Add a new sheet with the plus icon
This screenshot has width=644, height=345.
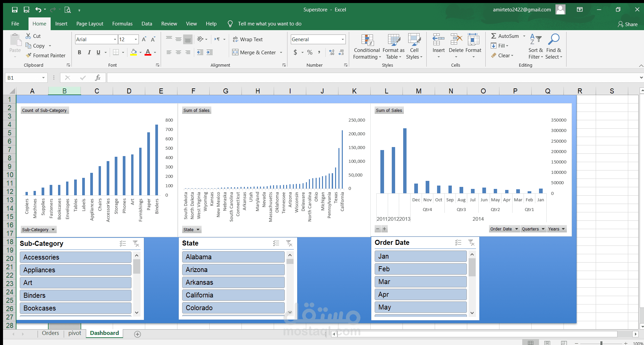(138, 334)
